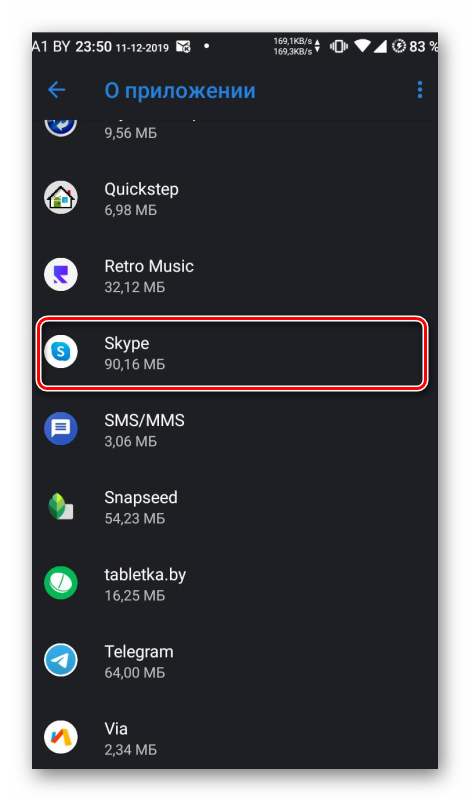
Task: Open the three-dot overflow menu
Action: pos(420,90)
